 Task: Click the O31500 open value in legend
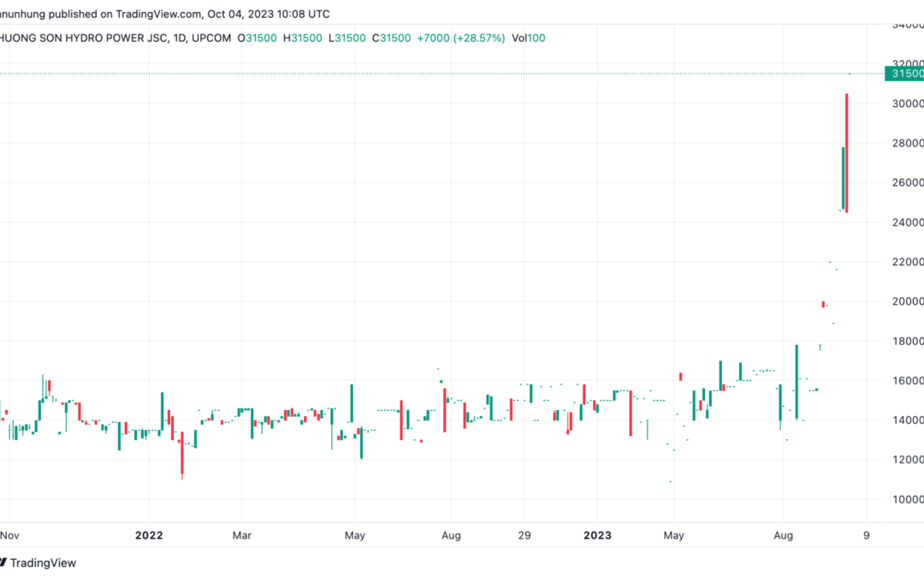[257, 39]
